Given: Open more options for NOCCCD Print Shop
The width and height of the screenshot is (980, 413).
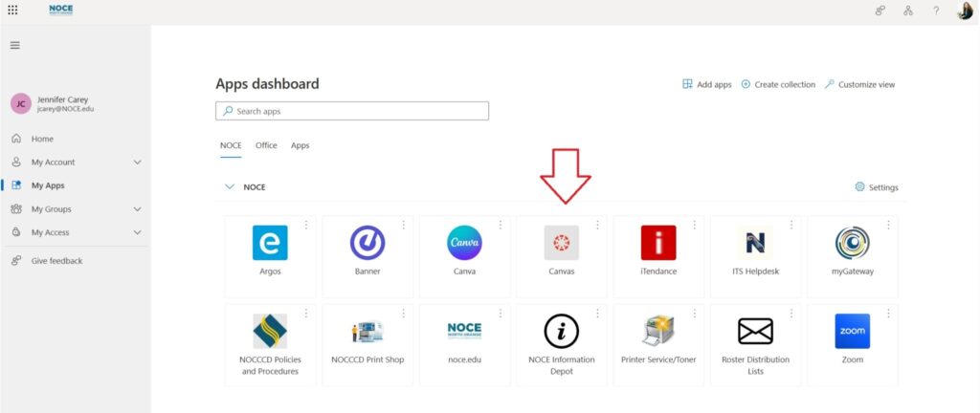Looking at the screenshot, I should 403,314.
